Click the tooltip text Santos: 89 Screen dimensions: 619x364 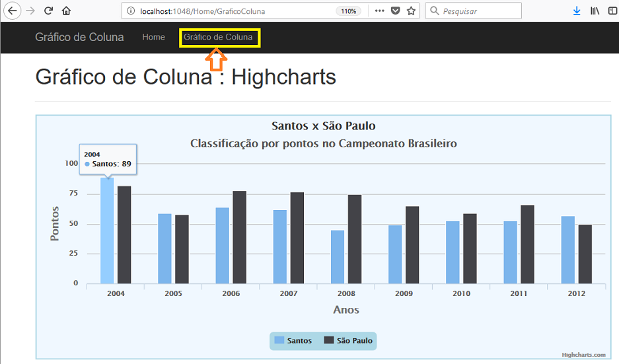click(112, 164)
